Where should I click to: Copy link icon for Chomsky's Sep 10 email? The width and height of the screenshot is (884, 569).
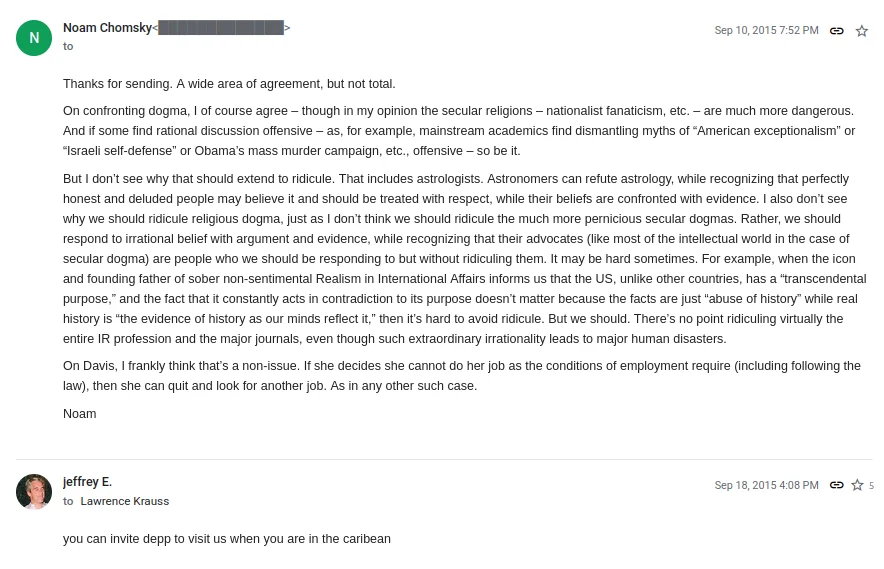point(837,31)
